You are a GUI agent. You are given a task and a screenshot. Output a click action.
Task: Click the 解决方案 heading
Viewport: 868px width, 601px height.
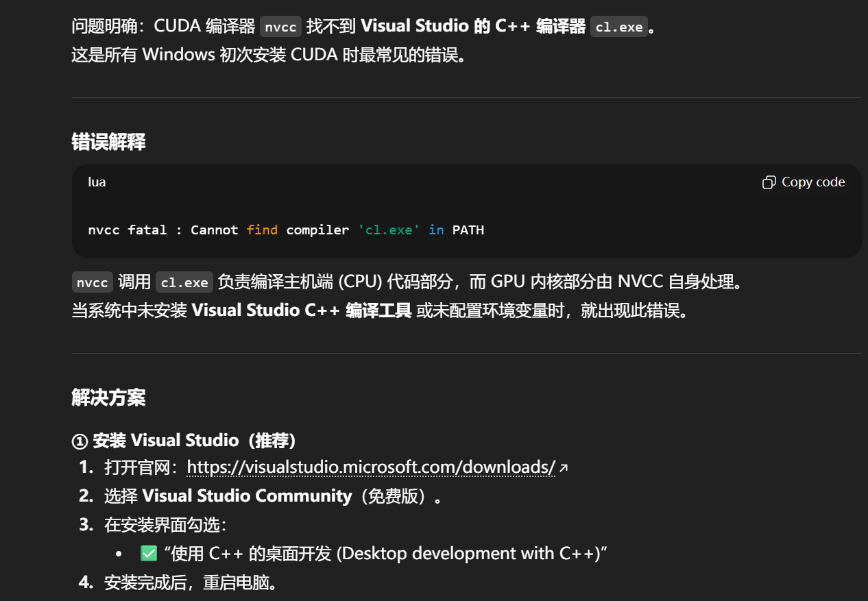click(x=108, y=397)
